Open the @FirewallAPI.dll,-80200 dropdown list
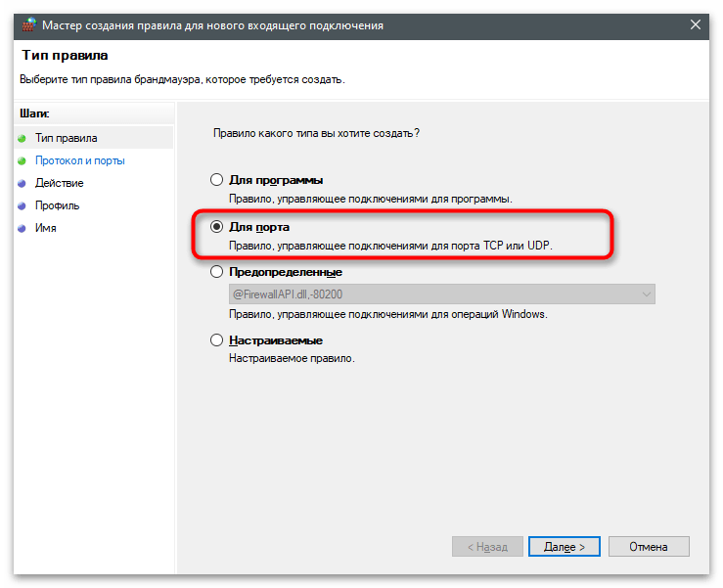The height and width of the screenshot is (588, 723). coord(442,294)
